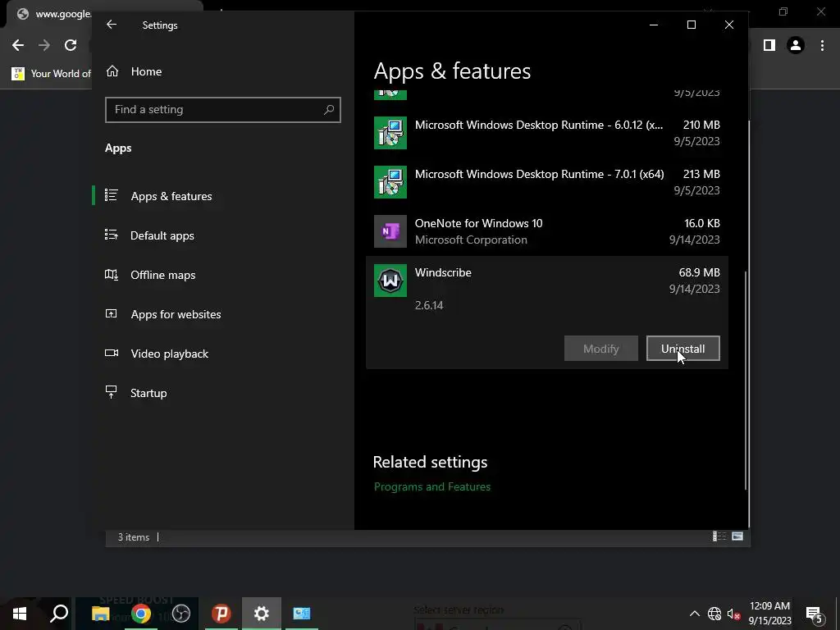Click the OneNote app icon

(x=390, y=231)
